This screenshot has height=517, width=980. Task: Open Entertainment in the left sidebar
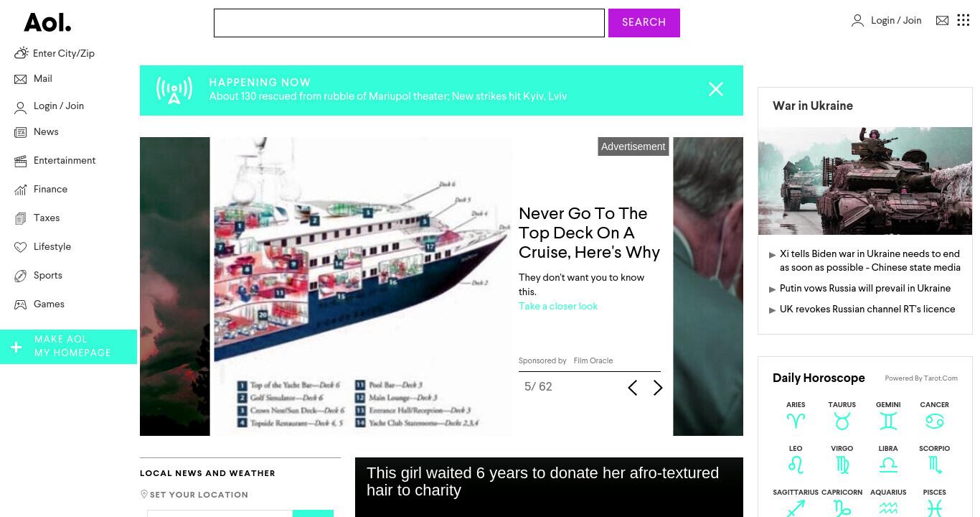tap(65, 161)
